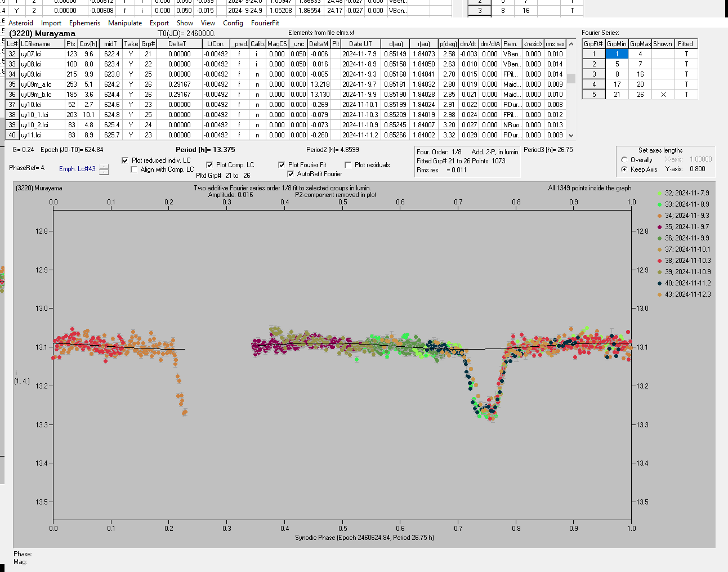The height and width of the screenshot is (572, 728).
Task: Open the Export menu
Action: [x=159, y=23]
